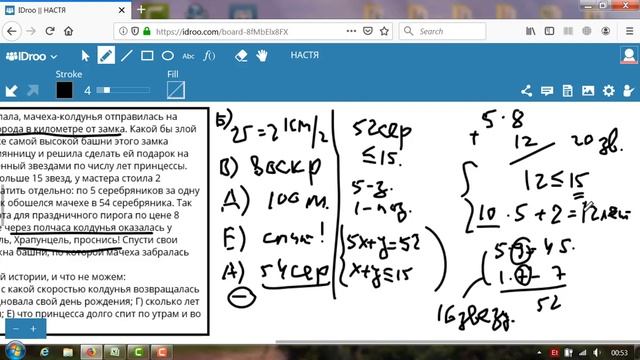Click the board name НАСТЯ
Viewport: 640px width, 360px height.
[304, 55]
